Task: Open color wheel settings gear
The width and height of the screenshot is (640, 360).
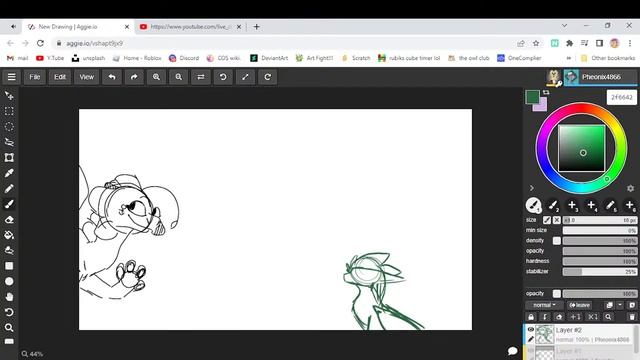Action: point(631,188)
